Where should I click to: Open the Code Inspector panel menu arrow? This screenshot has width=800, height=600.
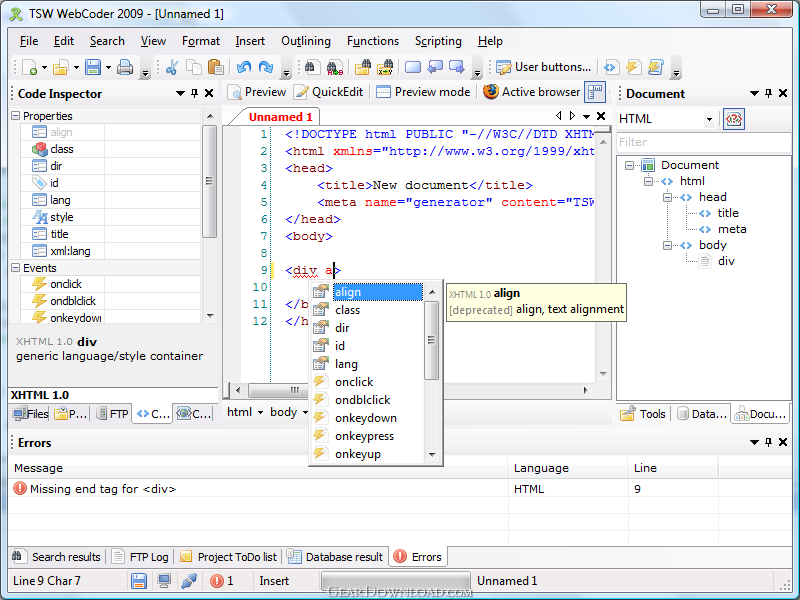(x=180, y=93)
